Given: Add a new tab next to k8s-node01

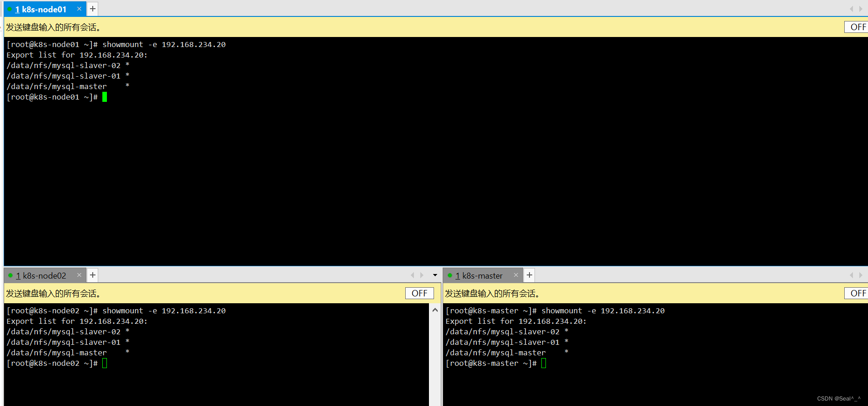Looking at the screenshot, I should click(92, 9).
